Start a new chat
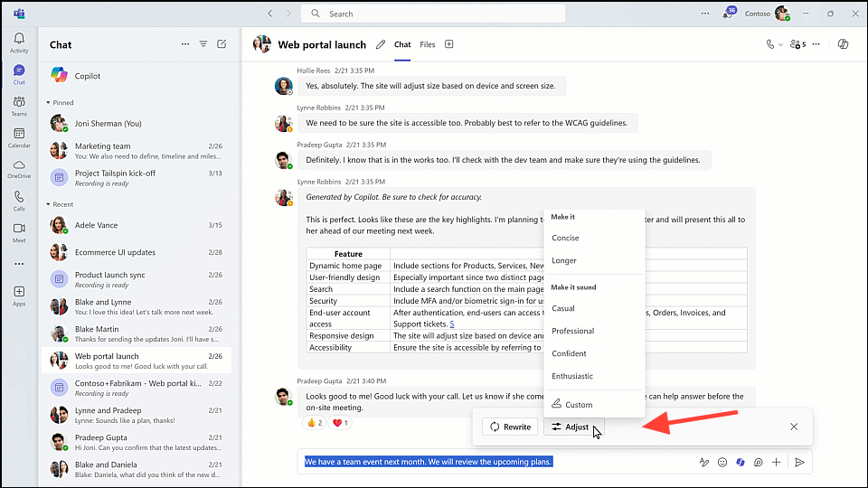This screenshot has width=868, height=488. (222, 44)
